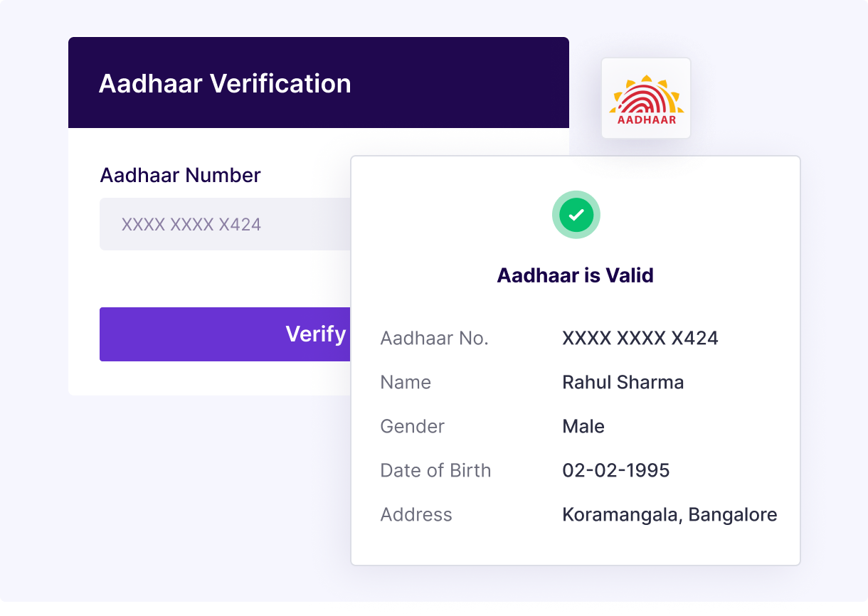The image size is (868, 616).
Task: Click the green checkmark success icon
Action: (x=576, y=214)
